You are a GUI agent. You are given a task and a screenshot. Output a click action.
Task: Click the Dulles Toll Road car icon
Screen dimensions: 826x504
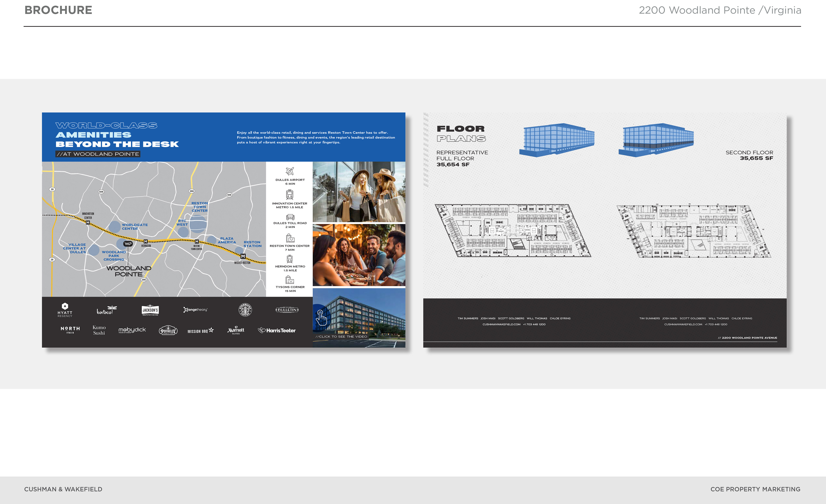(x=290, y=217)
